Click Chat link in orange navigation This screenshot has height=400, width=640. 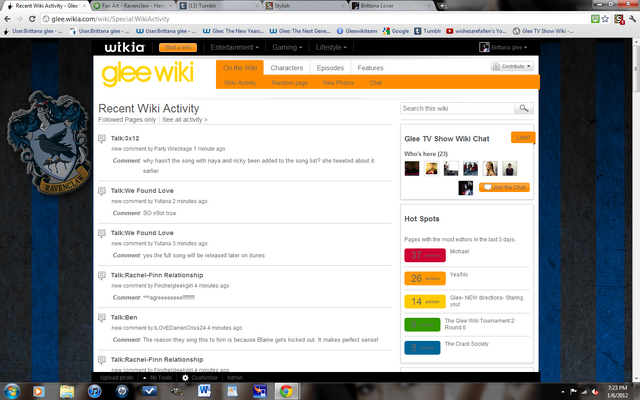pos(376,83)
